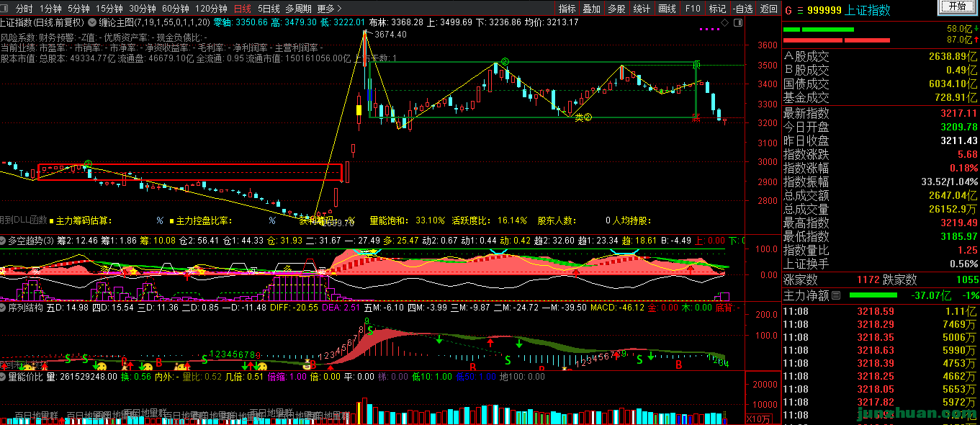This screenshot has width=980, height=425.
Task: Click the 量能价比 indicator label
Action: [27, 376]
